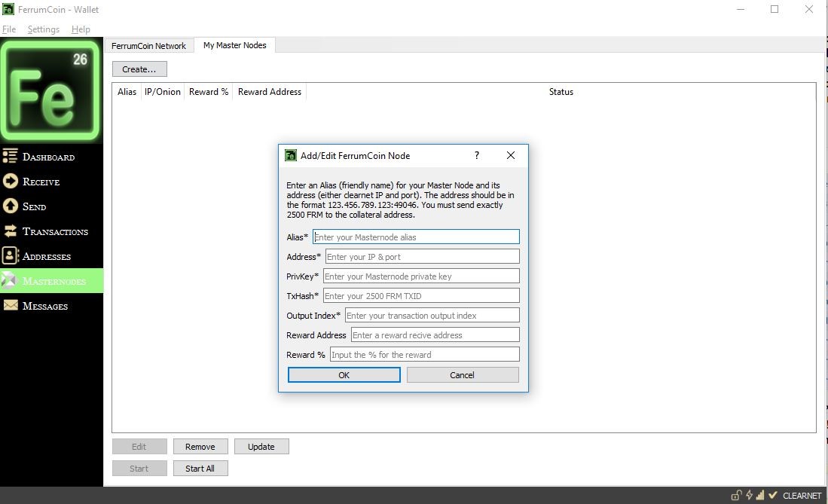Click the Remove button
Screen dimensions: 828x504
[x=200, y=447]
